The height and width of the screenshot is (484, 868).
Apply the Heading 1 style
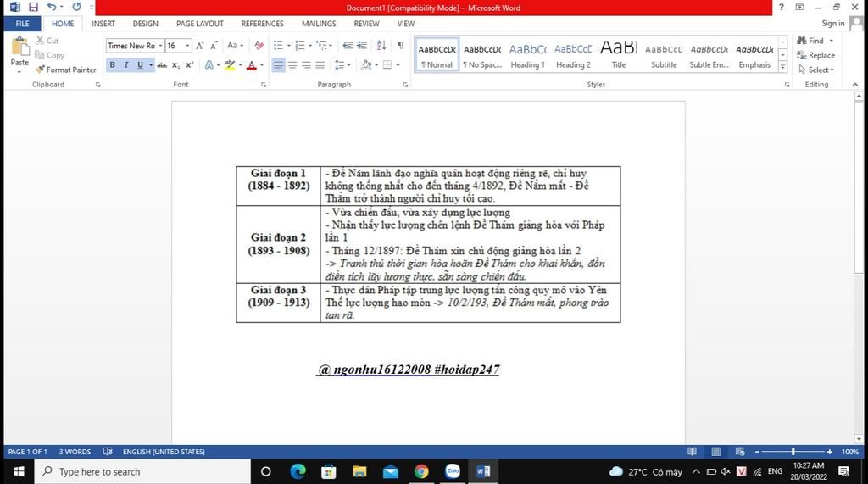coord(527,55)
